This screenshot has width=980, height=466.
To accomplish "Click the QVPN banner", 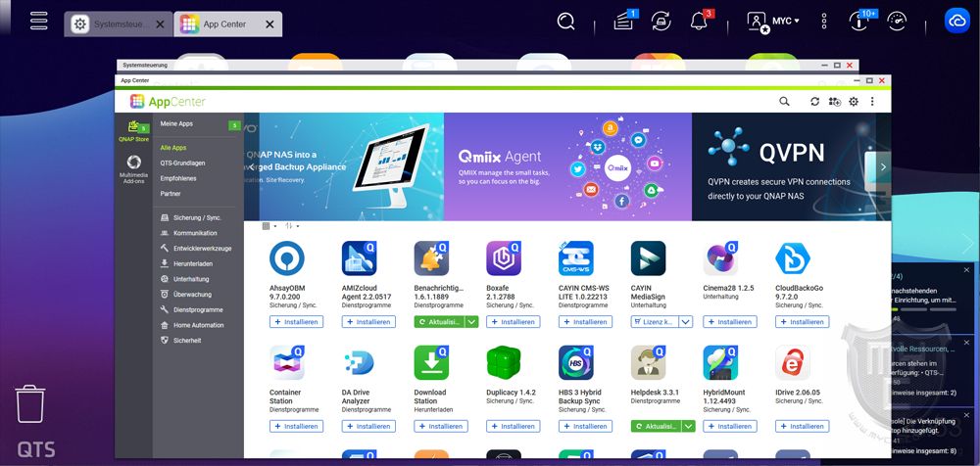I will 784,166.
